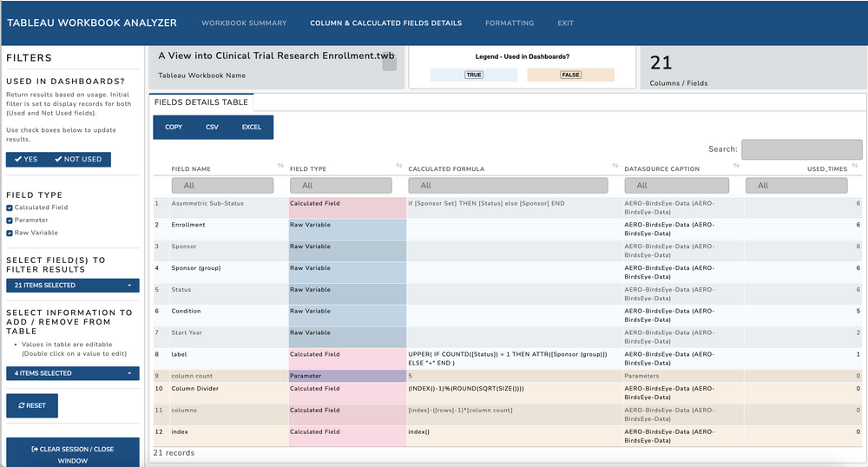Image resolution: width=868 pixels, height=467 pixels.
Task: Click the table Search input box
Action: (x=801, y=149)
